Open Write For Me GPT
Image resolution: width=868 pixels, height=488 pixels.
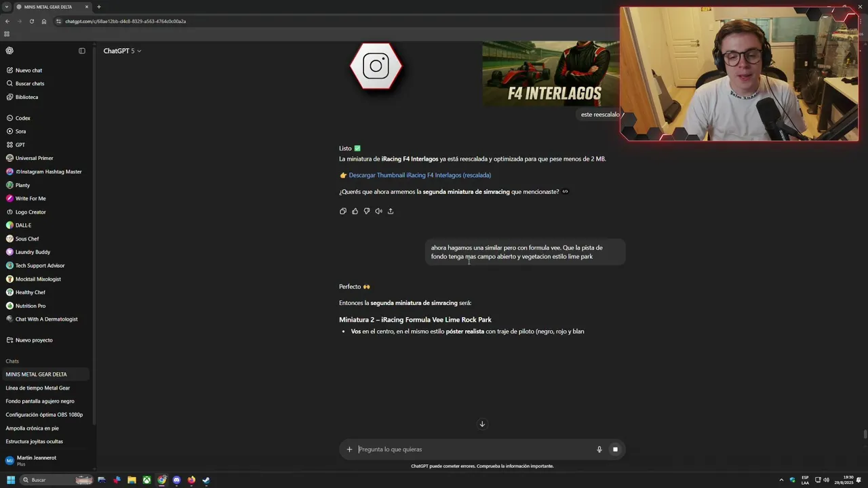[31, 199]
